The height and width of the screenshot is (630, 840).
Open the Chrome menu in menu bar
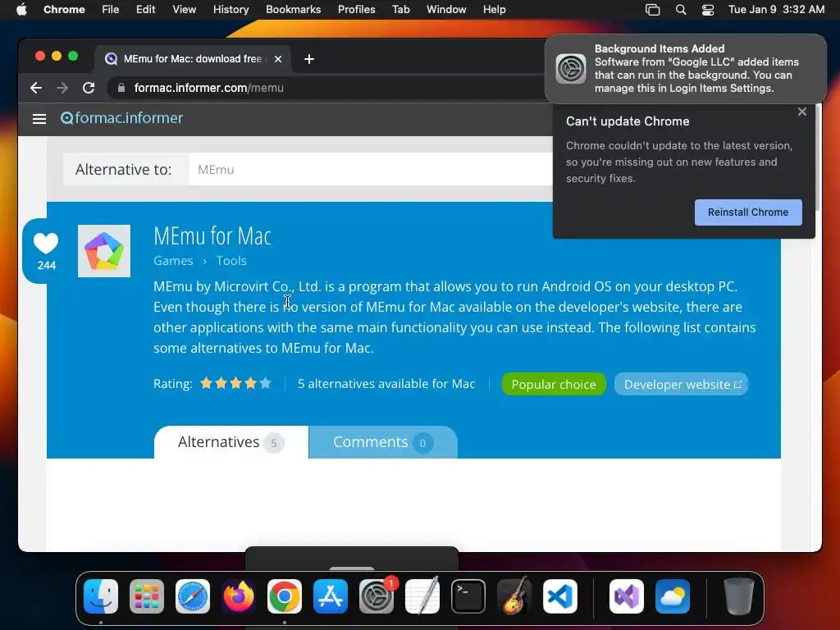click(64, 10)
